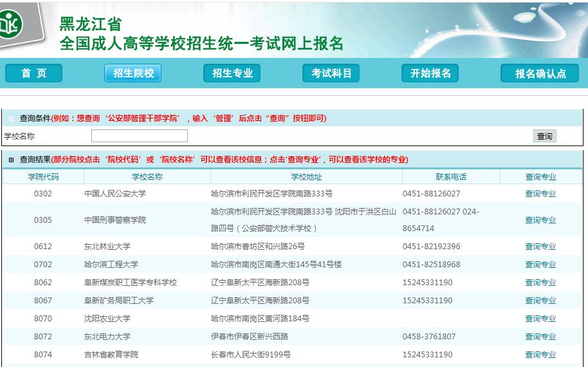
Task: Click phone number 0451-82518968
Action: pyautogui.click(x=431, y=265)
